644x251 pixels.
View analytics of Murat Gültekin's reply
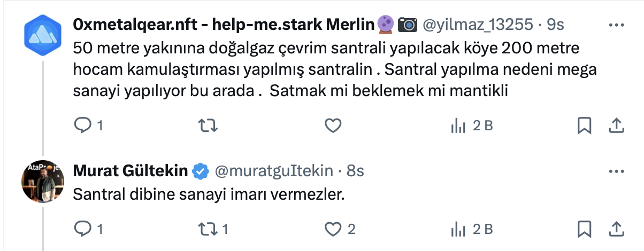[x=458, y=229]
